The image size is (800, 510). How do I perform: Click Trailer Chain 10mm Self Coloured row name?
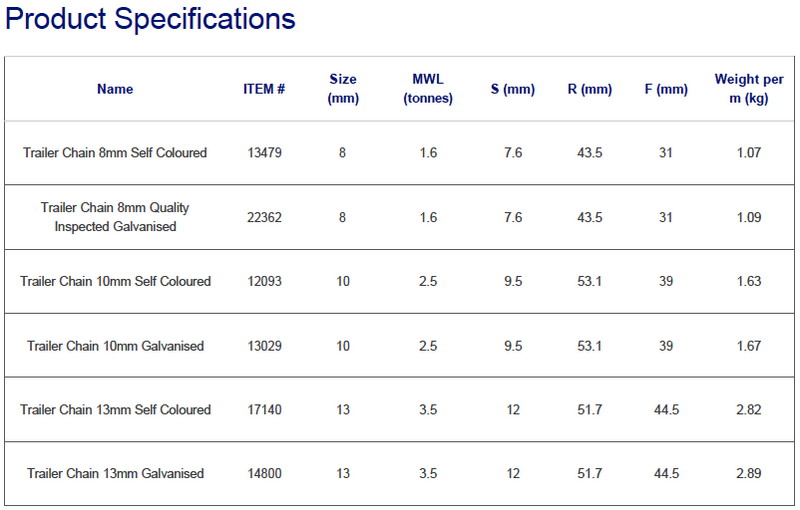(115, 281)
